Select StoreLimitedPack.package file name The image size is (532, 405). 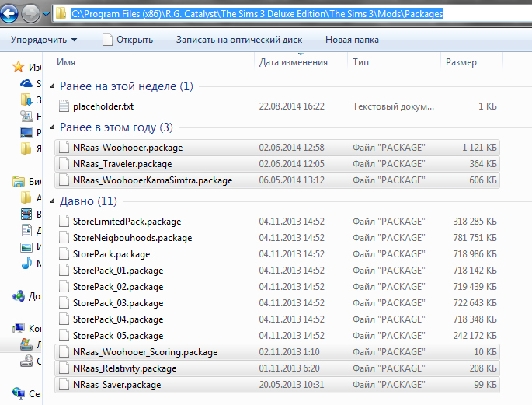pyautogui.click(x=127, y=222)
